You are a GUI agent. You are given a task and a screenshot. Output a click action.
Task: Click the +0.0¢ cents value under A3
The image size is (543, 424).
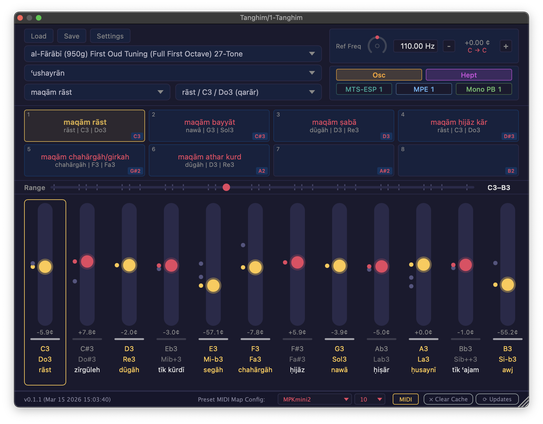(x=424, y=332)
